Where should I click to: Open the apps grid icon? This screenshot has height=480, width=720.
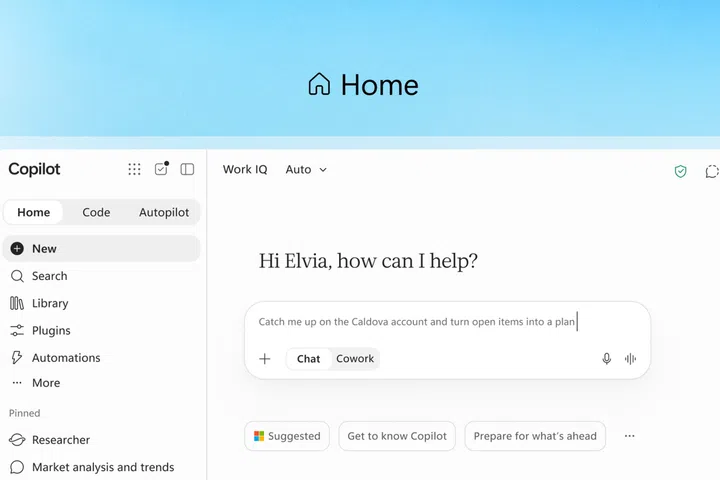click(x=134, y=169)
